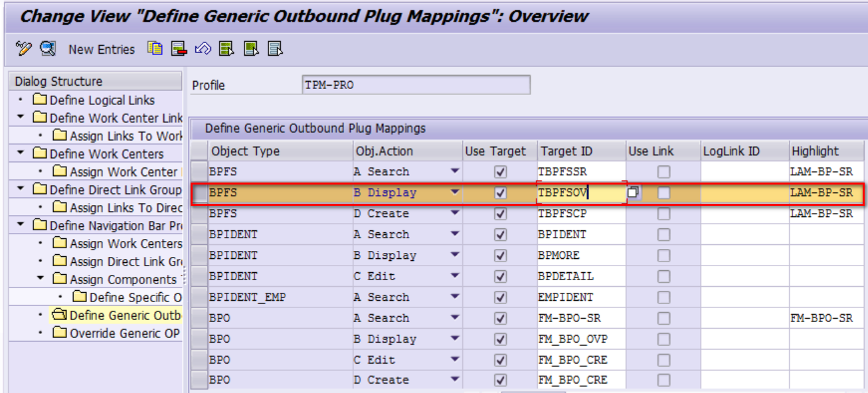Select row selector for TBPFSSR row
This screenshot has height=393, width=868.
(199, 171)
